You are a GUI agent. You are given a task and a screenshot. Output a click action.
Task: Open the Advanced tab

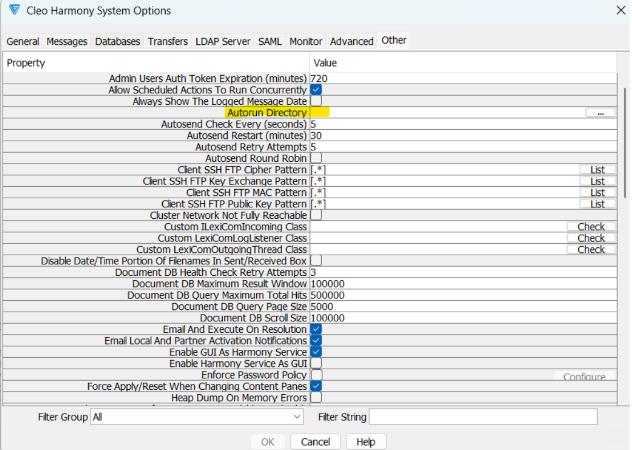pyautogui.click(x=351, y=42)
